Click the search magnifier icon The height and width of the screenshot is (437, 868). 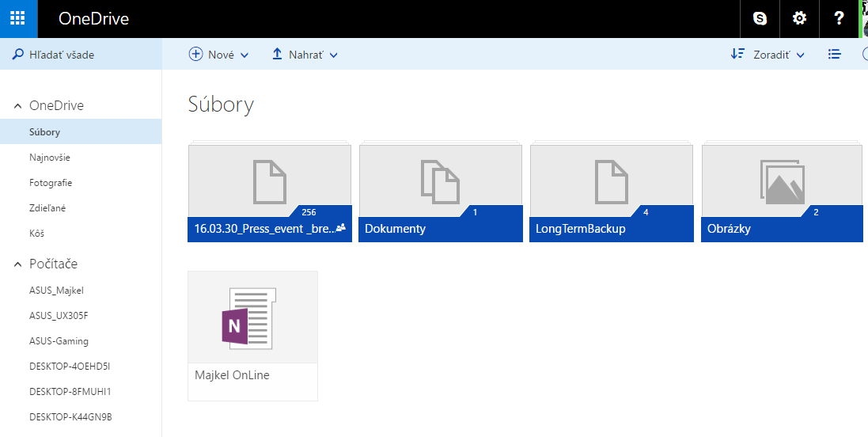pos(17,55)
